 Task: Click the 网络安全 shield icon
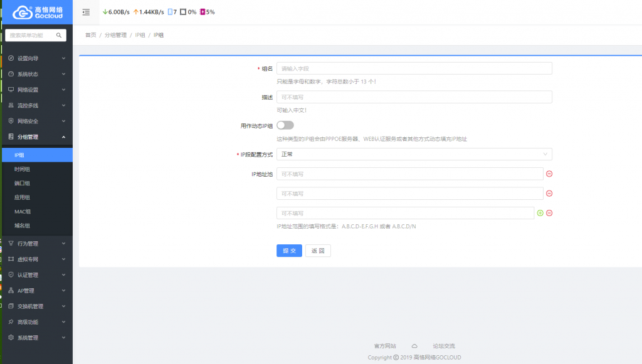click(x=11, y=121)
